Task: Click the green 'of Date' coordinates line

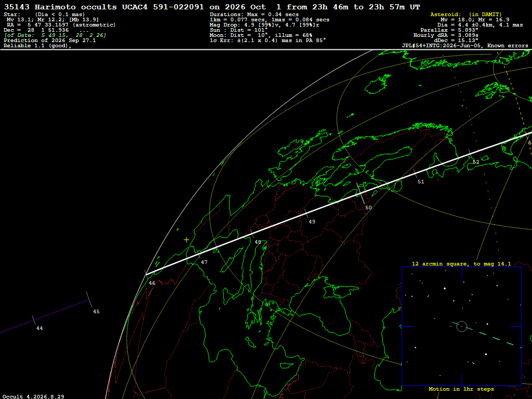Action: click(55, 35)
